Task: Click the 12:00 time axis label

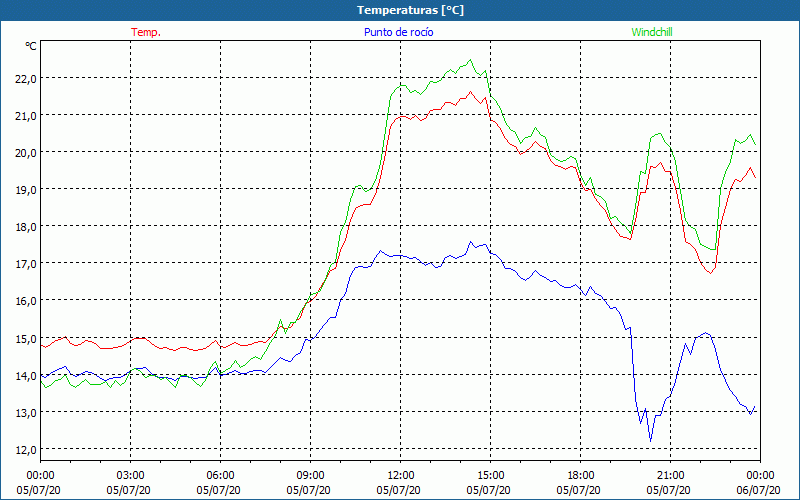Action: (x=401, y=476)
